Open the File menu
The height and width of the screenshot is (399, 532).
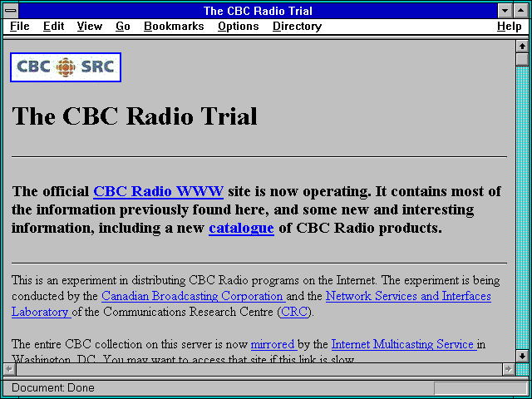click(x=20, y=26)
